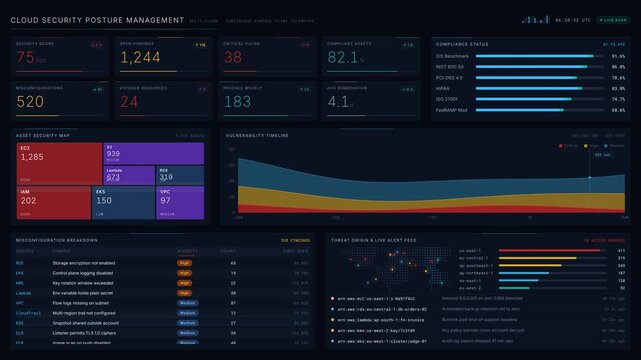Screen dimensions: 641x360
Task: Select the IAM tile showing 202
Action: [x=54, y=203]
